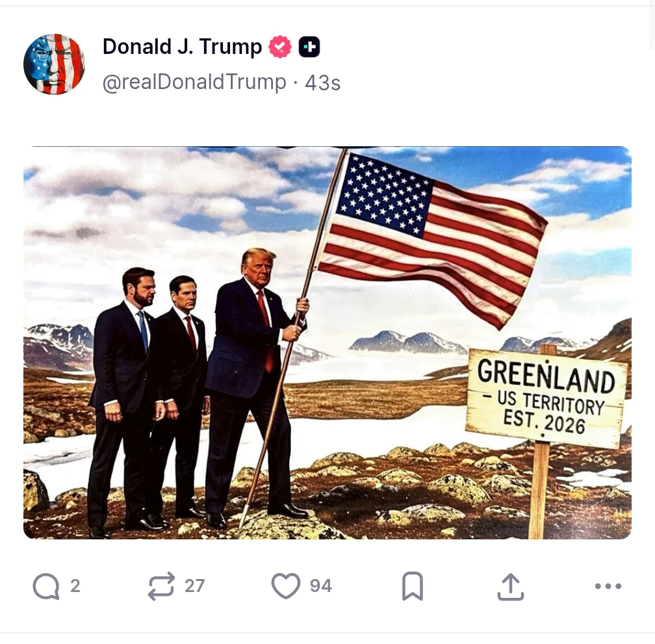Screen dimensions: 655x644
Task: Click the @realDonaldTrump handle
Action: (194, 82)
